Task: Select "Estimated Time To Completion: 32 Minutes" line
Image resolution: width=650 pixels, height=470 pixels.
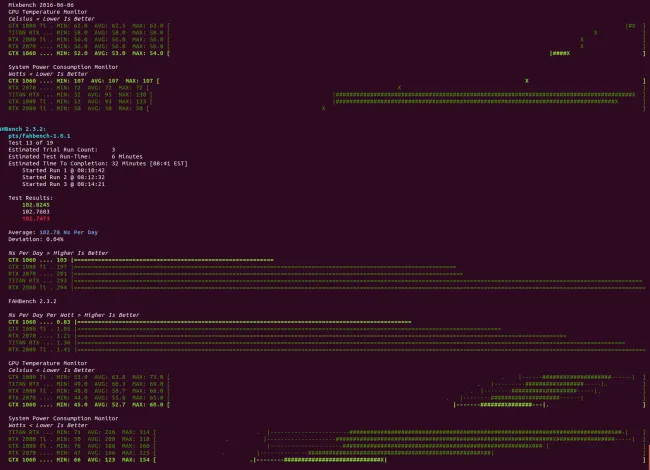Action: [x=98, y=163]
